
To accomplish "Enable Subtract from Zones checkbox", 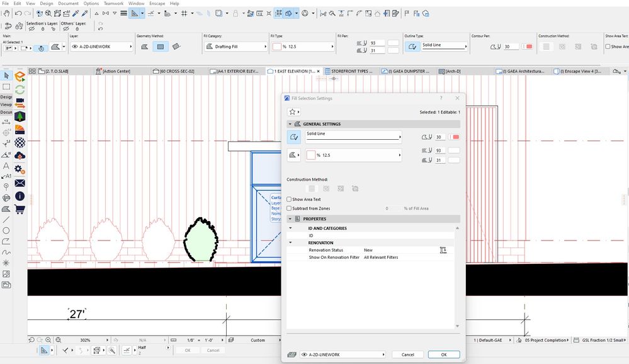I will 289,208.
